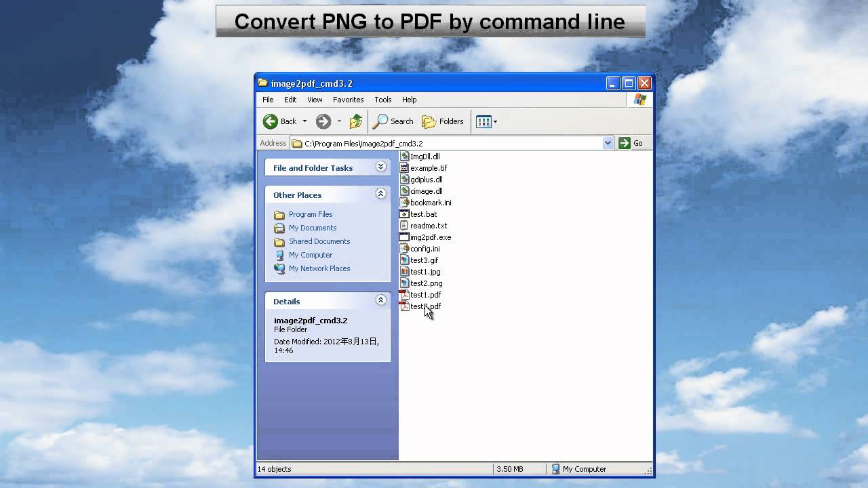Toggle the Folders pane
The width and height of the screenshot is (868, 488).
[x=443, y=121]
